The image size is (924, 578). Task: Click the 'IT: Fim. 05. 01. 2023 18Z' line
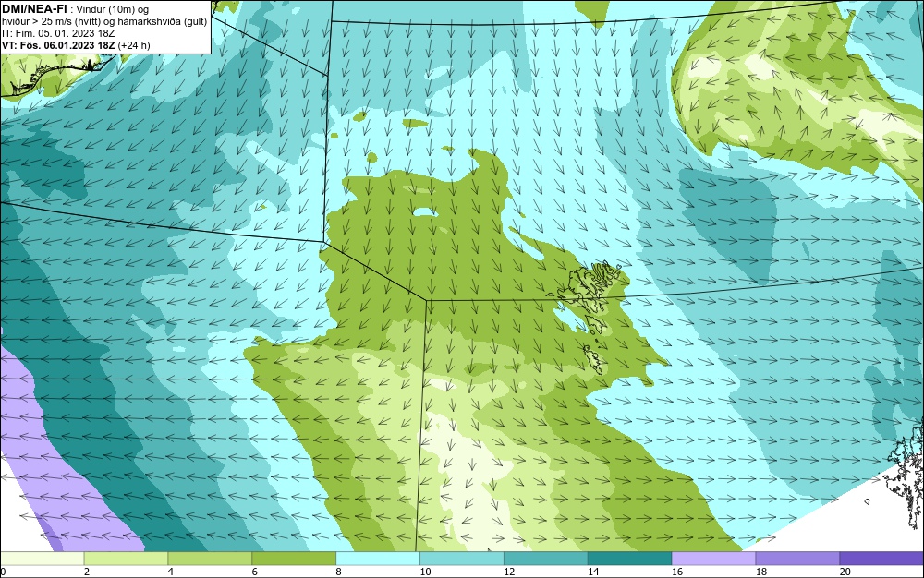click(58, 33)
